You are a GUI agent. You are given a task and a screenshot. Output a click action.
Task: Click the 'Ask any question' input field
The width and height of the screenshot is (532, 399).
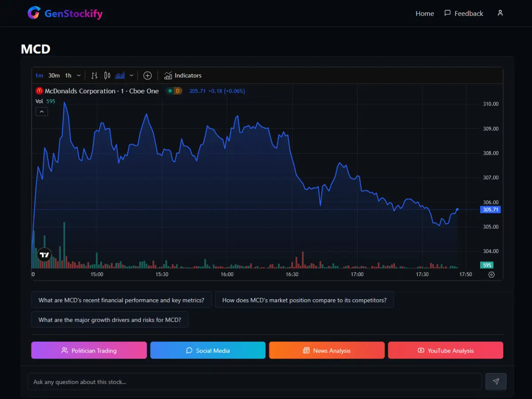tap(254, 382)
